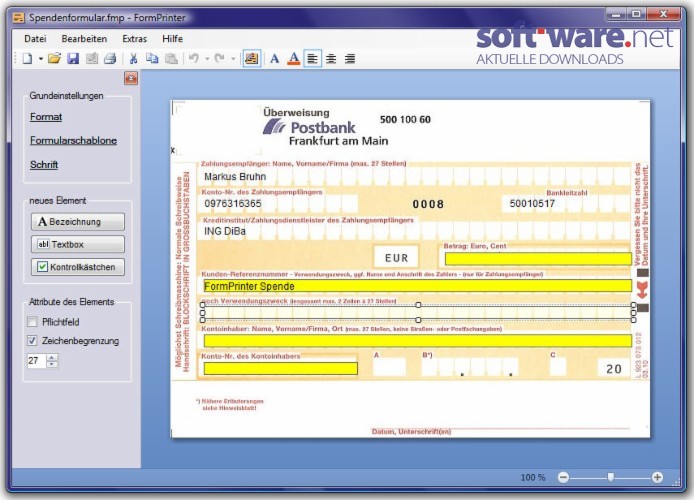Click the 500 100 60 bank code text

click(405, 119)
